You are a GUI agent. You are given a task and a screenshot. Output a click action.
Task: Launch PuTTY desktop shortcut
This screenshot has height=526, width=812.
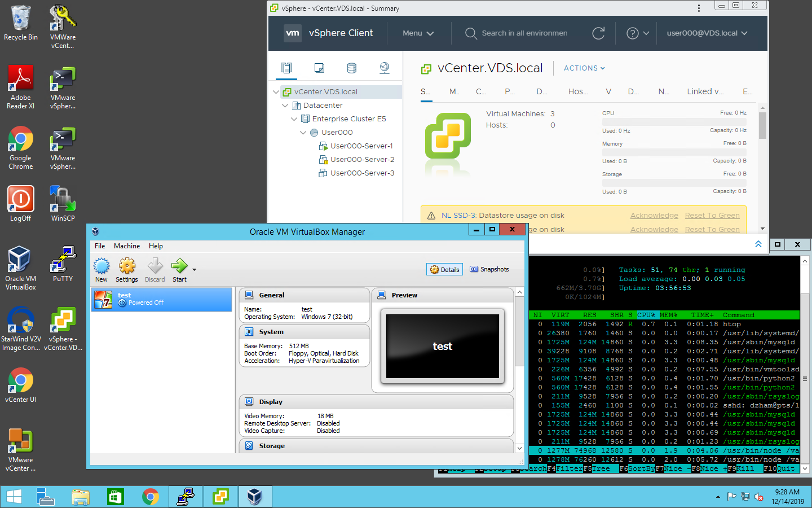63,264
